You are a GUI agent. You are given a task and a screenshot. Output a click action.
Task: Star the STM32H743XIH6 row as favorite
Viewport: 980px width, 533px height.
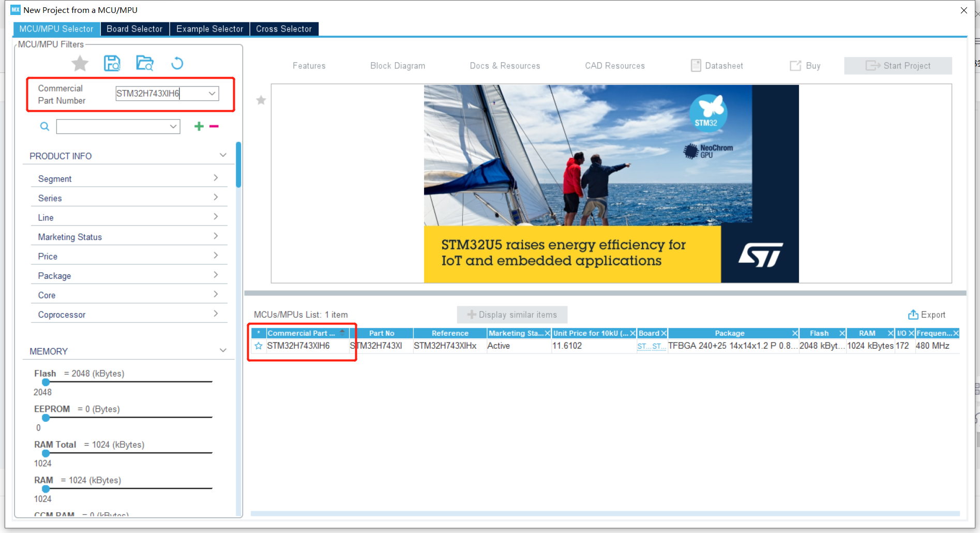coord(259,346)
